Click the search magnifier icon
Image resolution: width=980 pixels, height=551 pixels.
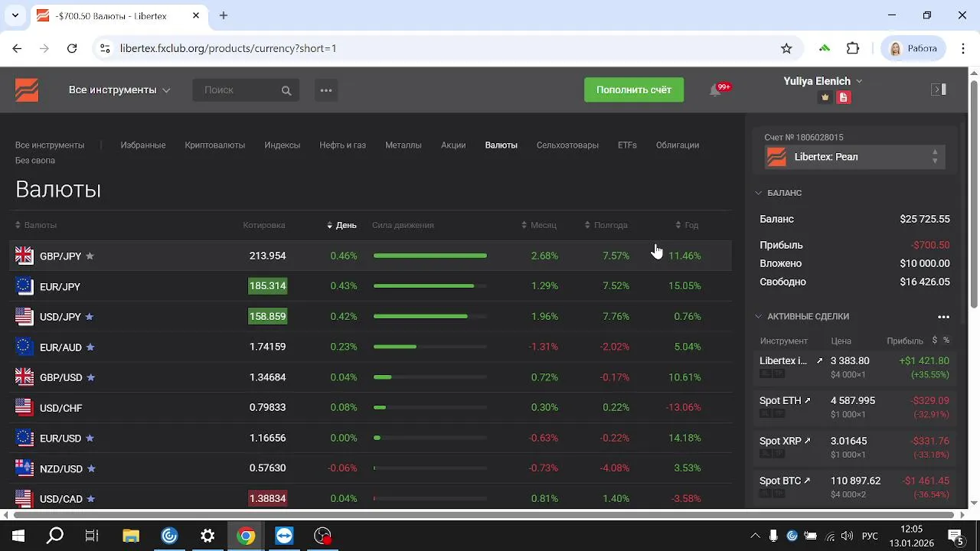[x=286, y=90]
